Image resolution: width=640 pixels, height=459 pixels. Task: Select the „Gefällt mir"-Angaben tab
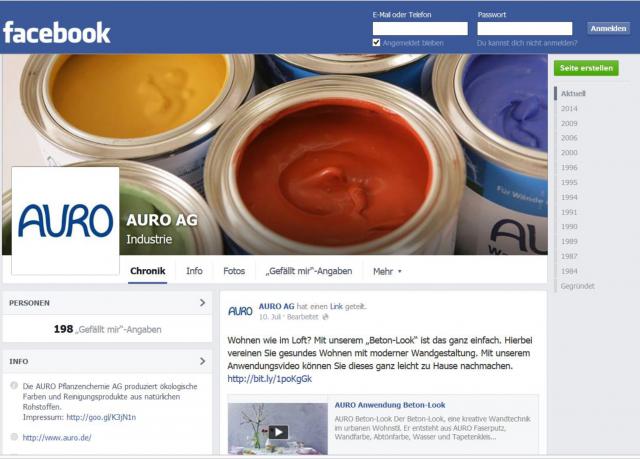pos(309,271)
